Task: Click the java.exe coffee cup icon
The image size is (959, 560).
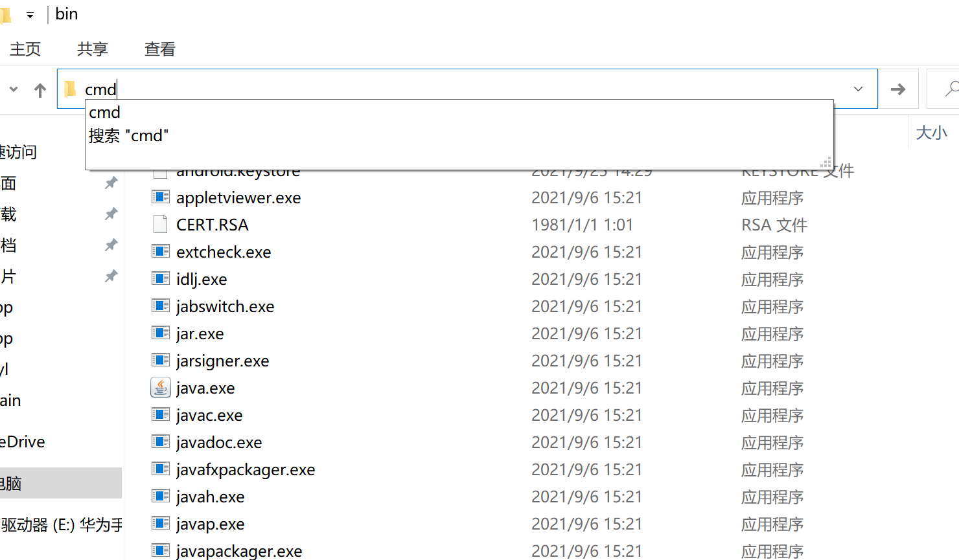Action: [160, 387]
